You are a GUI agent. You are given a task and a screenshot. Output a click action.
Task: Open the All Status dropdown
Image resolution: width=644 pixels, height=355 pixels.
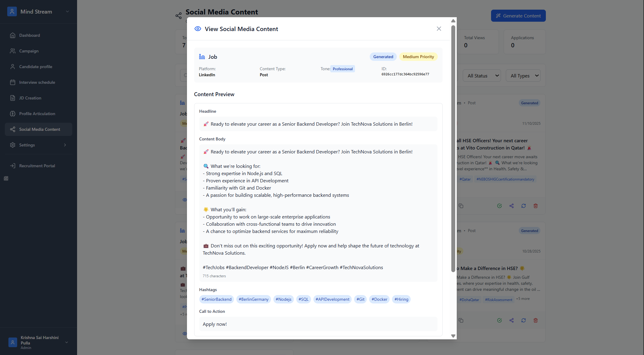[x=481, y=76]
